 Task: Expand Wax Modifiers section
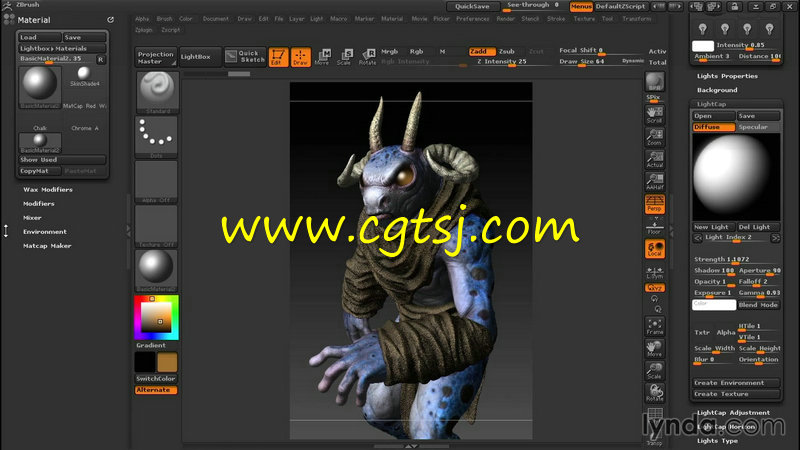(x=48, y=189)
